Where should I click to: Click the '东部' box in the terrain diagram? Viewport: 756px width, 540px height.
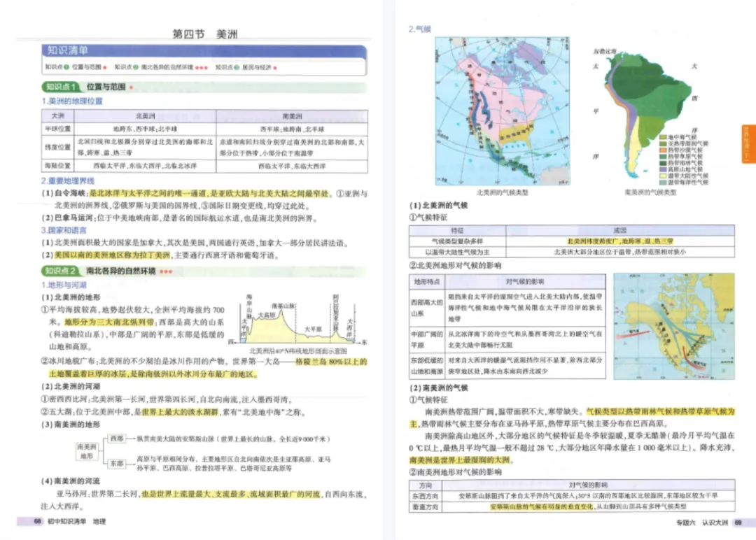[x=116, y=464]
